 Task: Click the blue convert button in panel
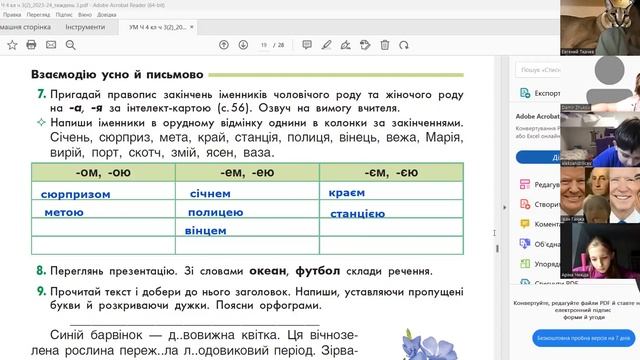tap(538, 157)
